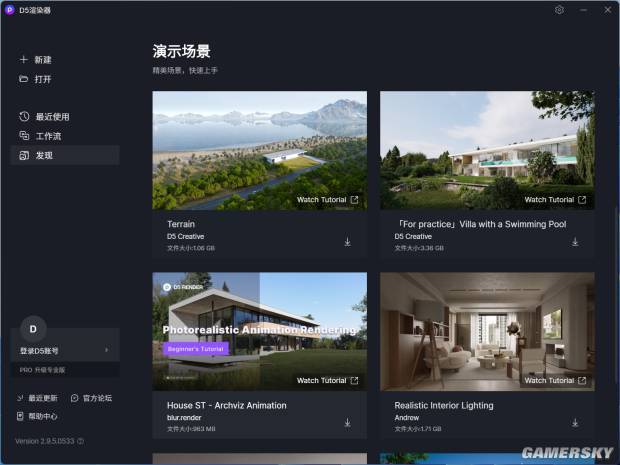Open 帮助中心 link
The height and width of the screenshot is (465, 620).
click(x=43, y=416)
